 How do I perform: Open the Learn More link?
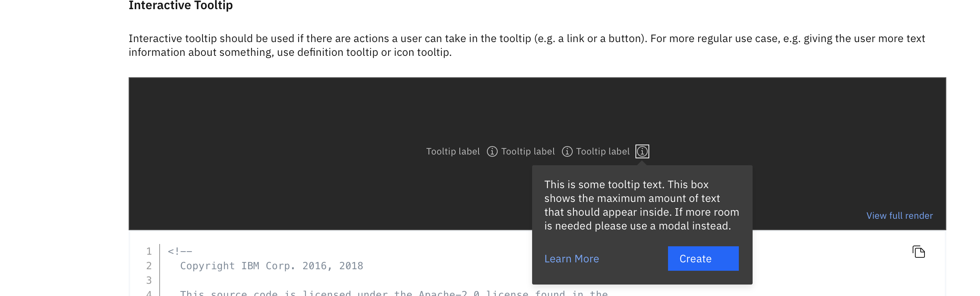pos(571,259)
